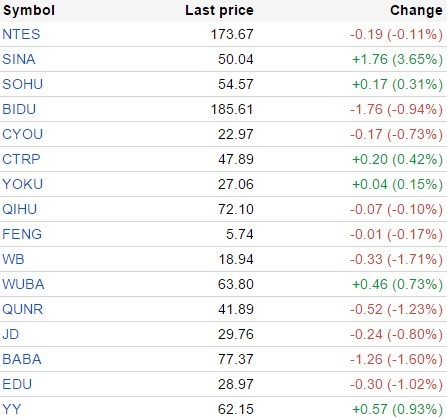Open the YOKU ticker link
Screen dimensions: 447x418
(x=23, y=184)
